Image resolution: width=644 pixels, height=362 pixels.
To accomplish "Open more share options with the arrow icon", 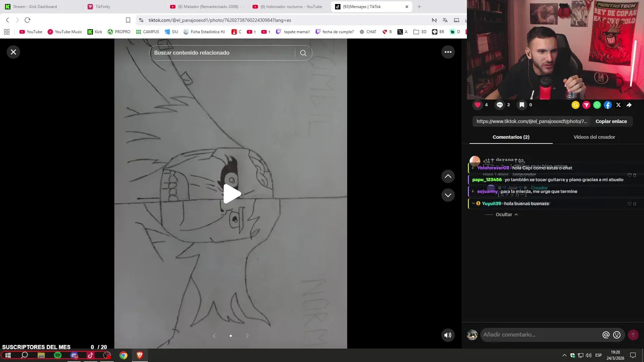I will pos(629,105).
